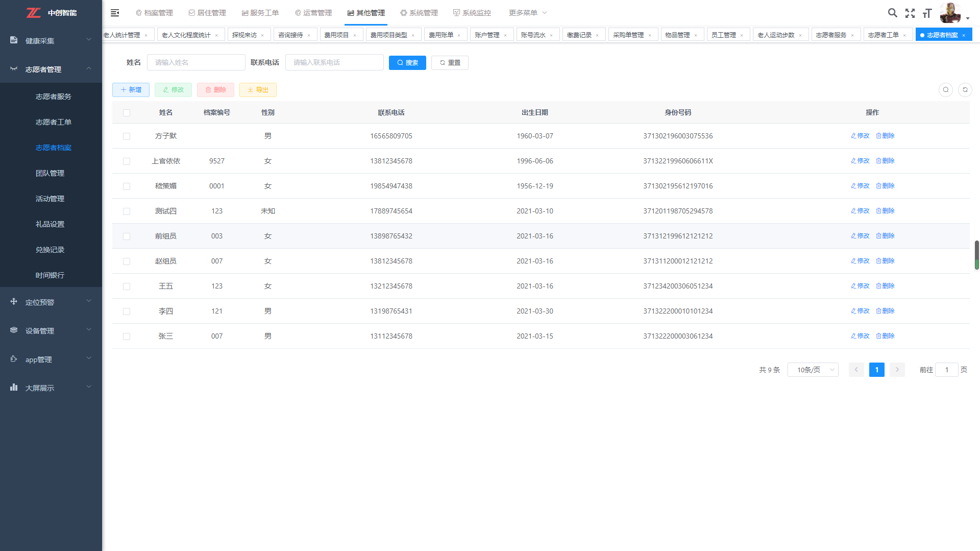Viewport: 980px width, 551px height.
Task: Expand the 更多菜单 dropdown
Action: (x=528, y=13)
